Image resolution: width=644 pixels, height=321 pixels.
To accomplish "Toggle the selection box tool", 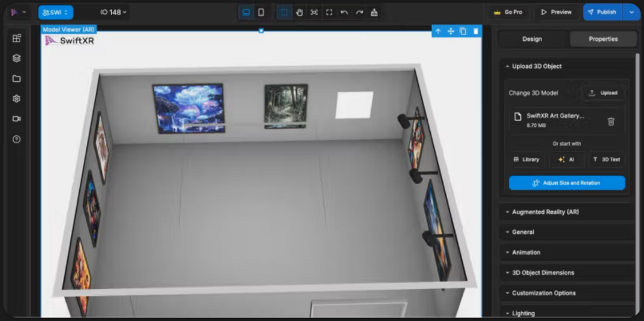I will 284,12.
